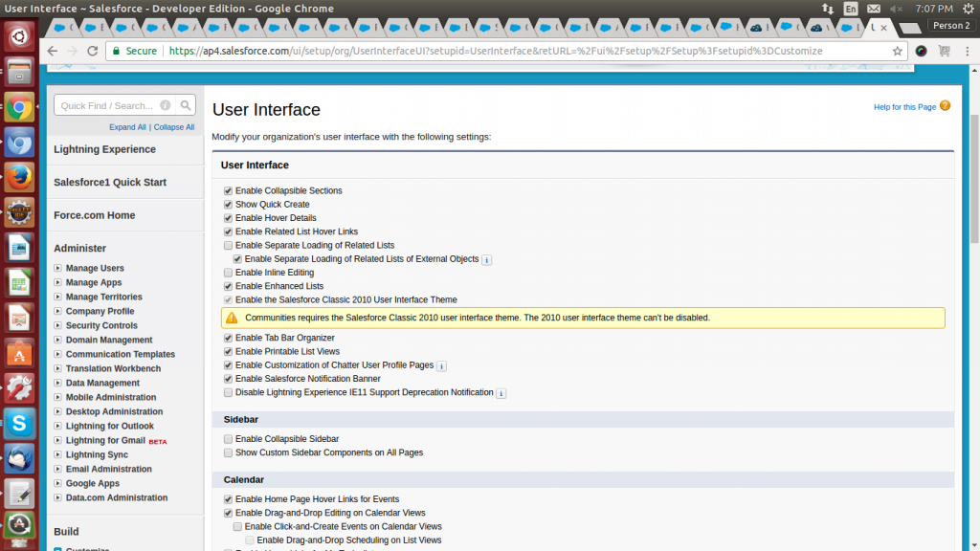Click the page's vertical scrollbar
Image resolution: width=980 pixels, height=551 pixels.
tap(973, 191)
